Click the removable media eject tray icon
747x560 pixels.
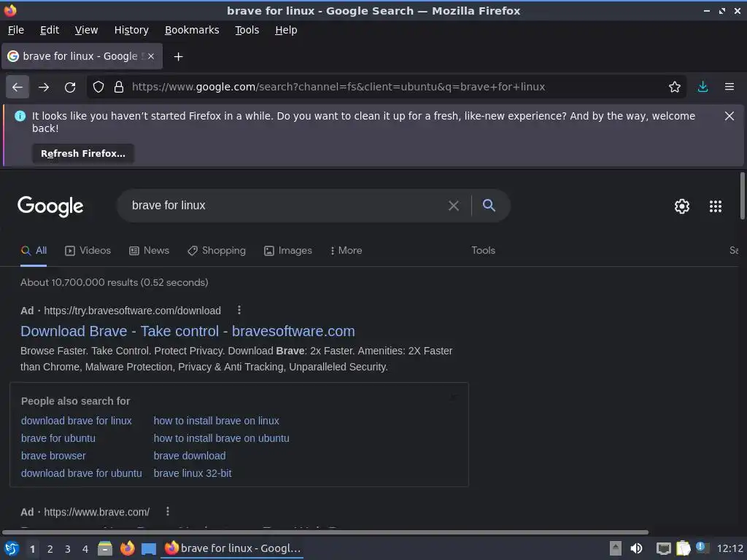pos(616,548)
